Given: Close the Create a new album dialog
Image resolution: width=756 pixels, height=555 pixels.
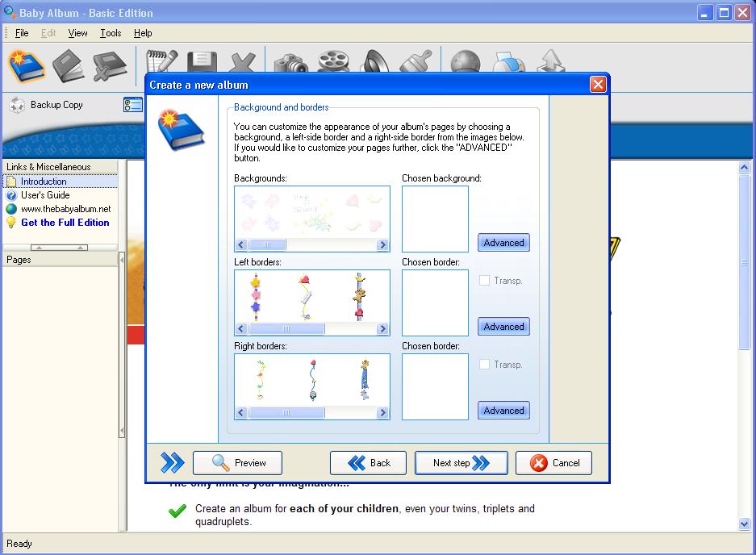Looking at the screenshot, I should 598,85.
